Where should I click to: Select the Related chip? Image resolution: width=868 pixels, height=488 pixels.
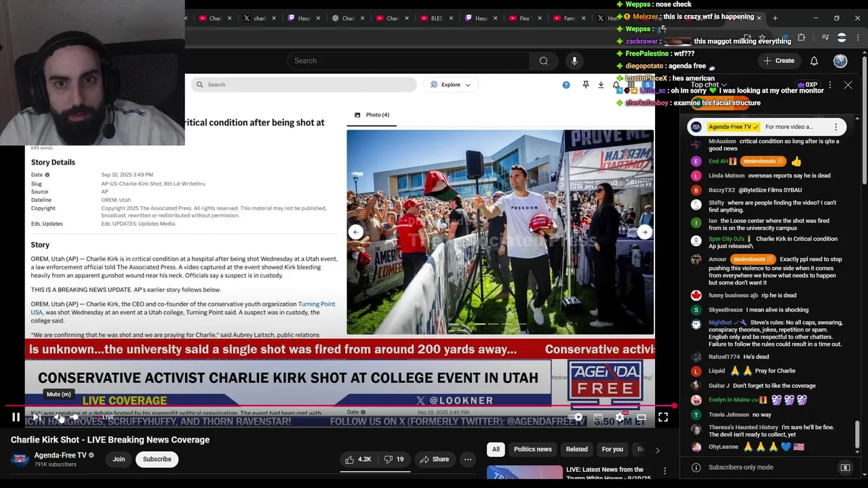click(x=577, y=449)
